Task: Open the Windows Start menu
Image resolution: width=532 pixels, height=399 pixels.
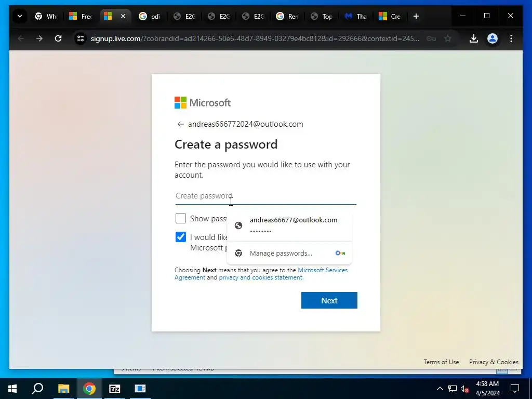Action: pos(12,389)
